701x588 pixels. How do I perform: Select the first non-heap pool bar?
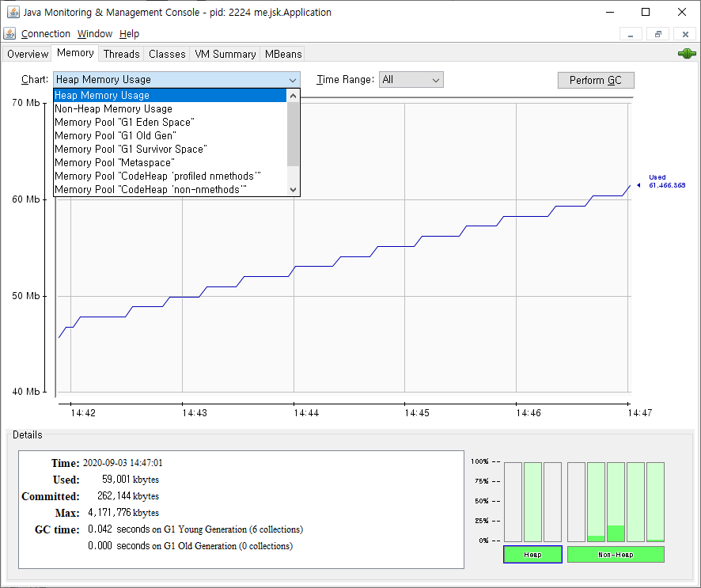point(576,502)
